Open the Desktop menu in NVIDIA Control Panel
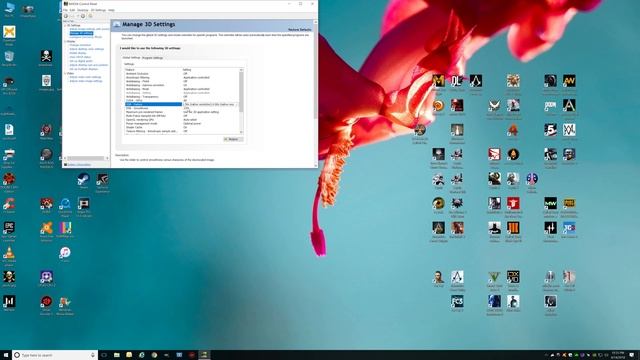 click(82, 10)
